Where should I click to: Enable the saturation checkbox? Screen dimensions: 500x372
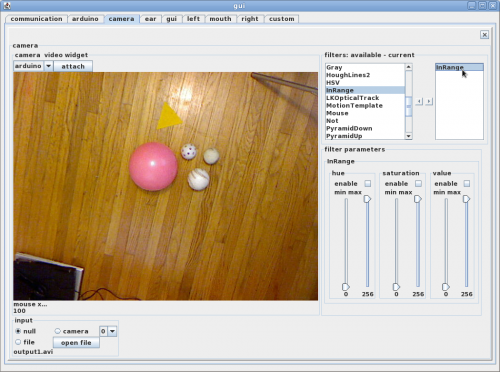coord(418,183)
